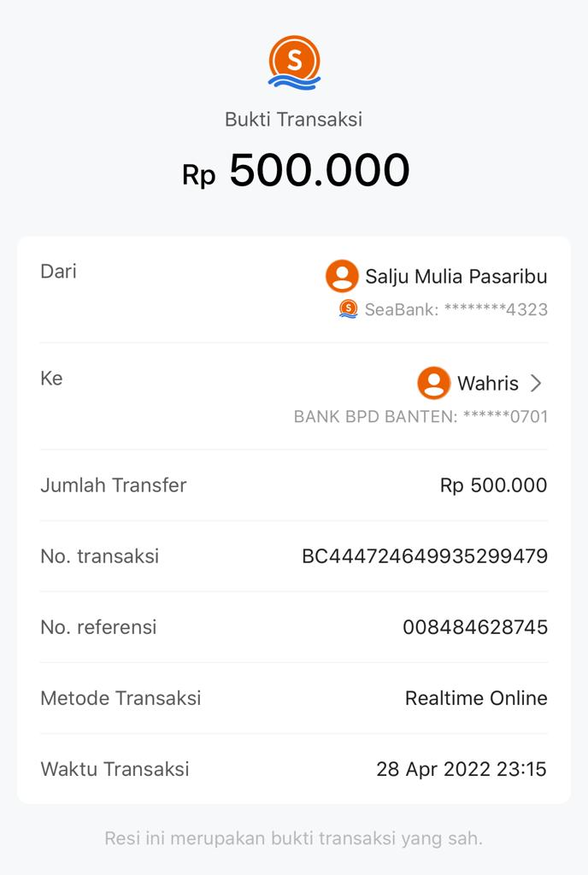
Task: Click the Metode Transaksi label
Action: point(121,698)
